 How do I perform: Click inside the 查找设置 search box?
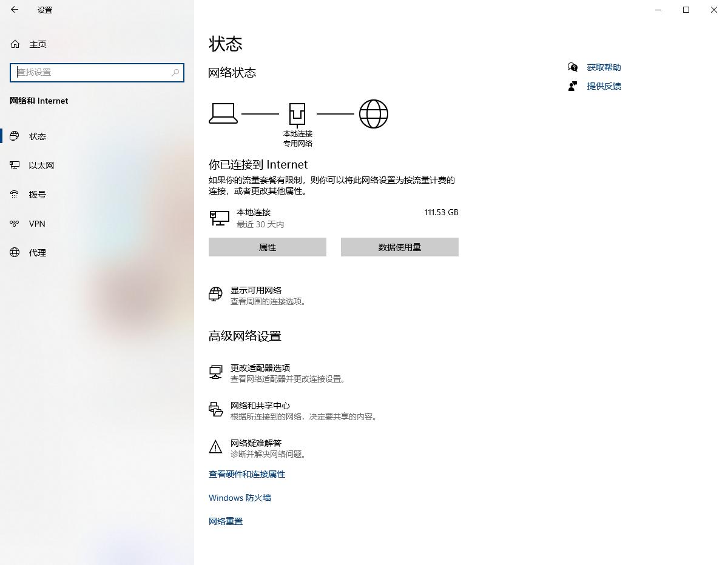coord(97,72)
